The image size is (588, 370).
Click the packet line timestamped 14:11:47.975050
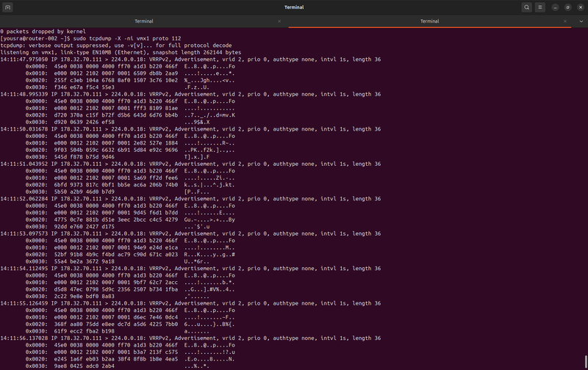[190, 59]
